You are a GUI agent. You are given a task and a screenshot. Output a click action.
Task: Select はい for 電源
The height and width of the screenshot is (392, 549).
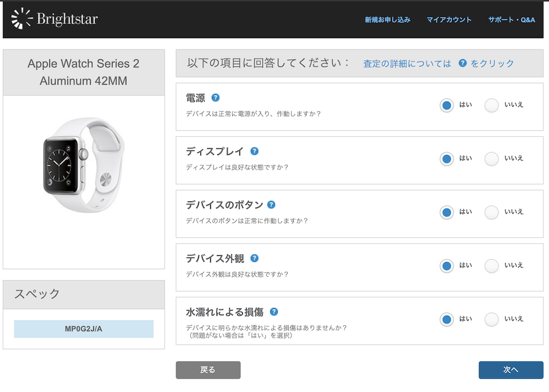447,105
